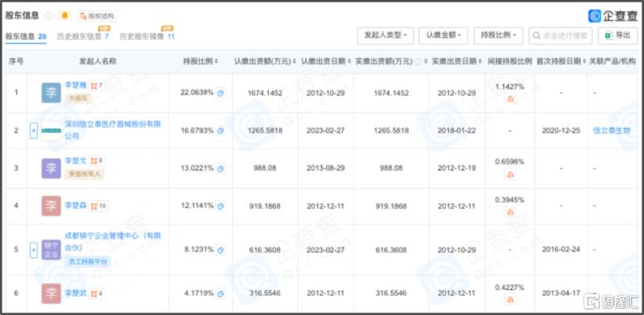Open the 持股比例 filter dropdown
This screenshot has height=315, width=644.
[x=498, y=35]
